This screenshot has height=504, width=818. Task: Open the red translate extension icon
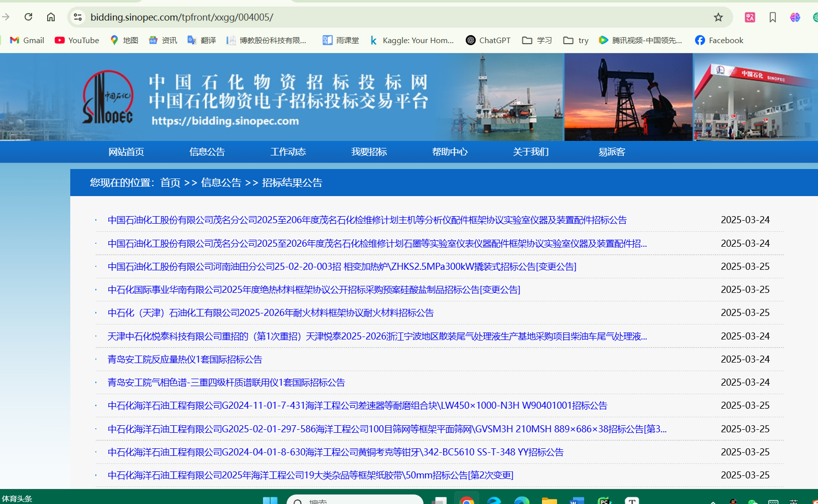click(750, 17)
